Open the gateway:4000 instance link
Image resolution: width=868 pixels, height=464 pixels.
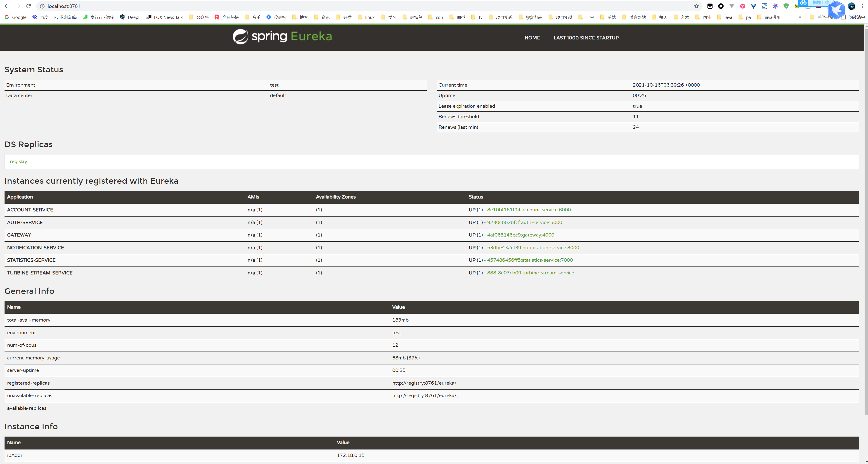520,235
